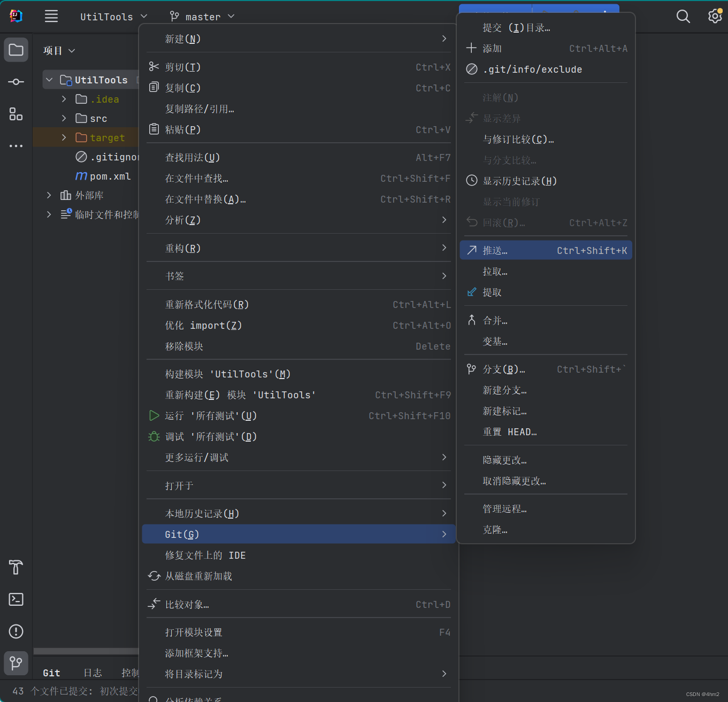Choose 构建模块 'UtilTools'(M)
The height and width of the screenshot is (702, 728).
coord(298,374)
